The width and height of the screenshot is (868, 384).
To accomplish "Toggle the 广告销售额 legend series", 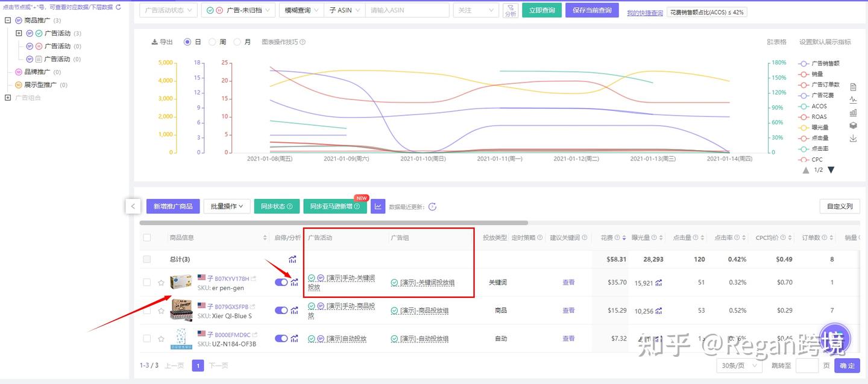I will pos(819,63).
